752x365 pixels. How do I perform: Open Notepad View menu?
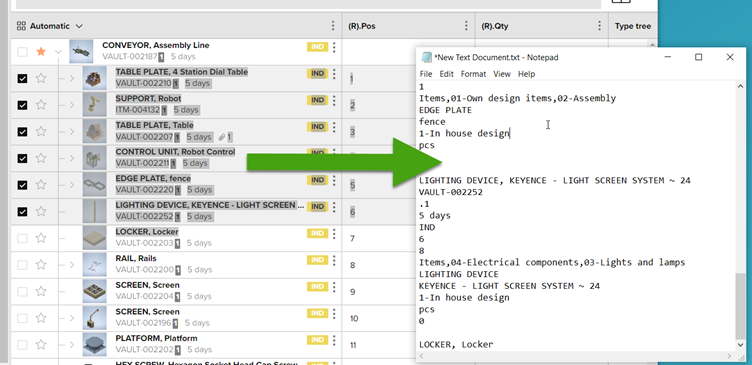(502, 74)
